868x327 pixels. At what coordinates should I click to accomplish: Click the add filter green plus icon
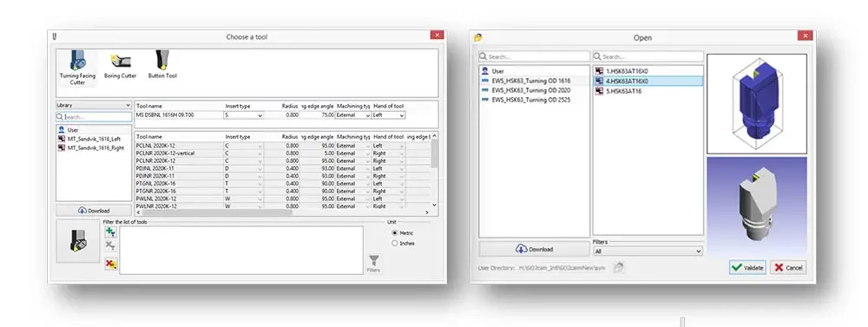tap(111, 232)
